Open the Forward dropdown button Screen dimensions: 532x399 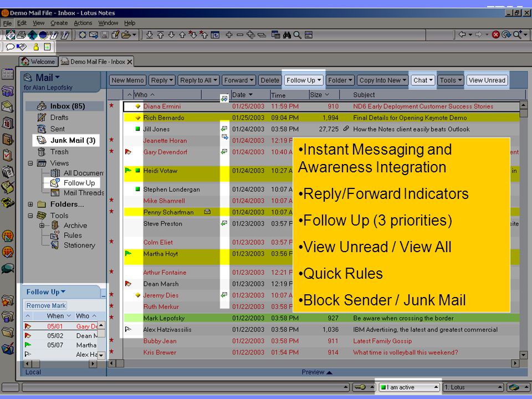pos(238,80)
